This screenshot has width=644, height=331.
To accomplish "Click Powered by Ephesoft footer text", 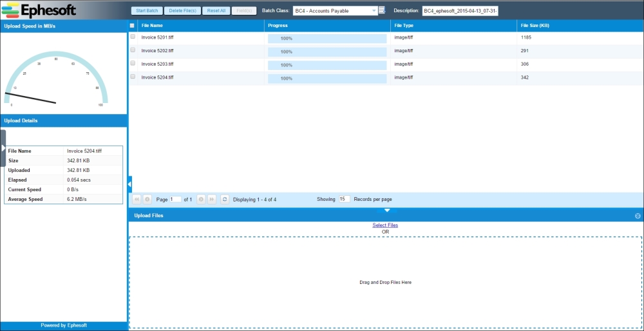I will [64, 325].
